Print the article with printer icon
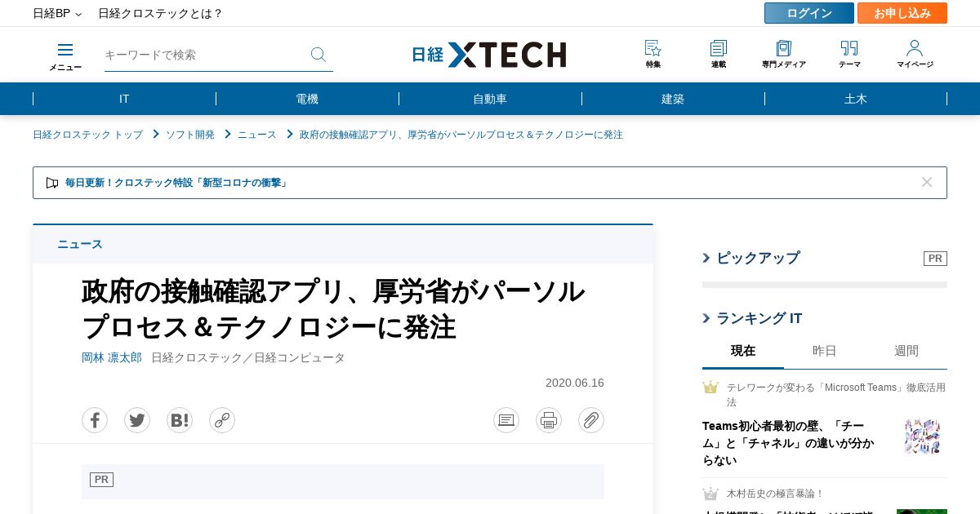Viewport: 980px width, 514px height. 549,420
